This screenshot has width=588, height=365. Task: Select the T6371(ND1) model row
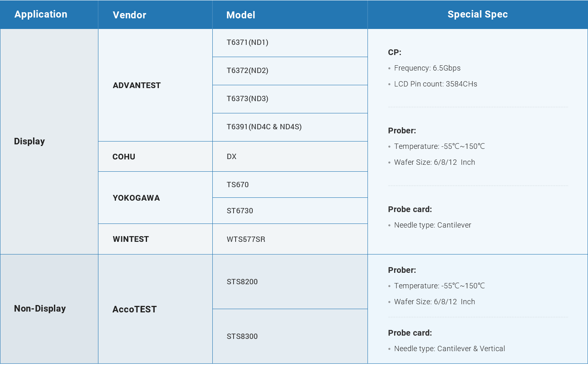pyautogui.click(x=247, y=42)
